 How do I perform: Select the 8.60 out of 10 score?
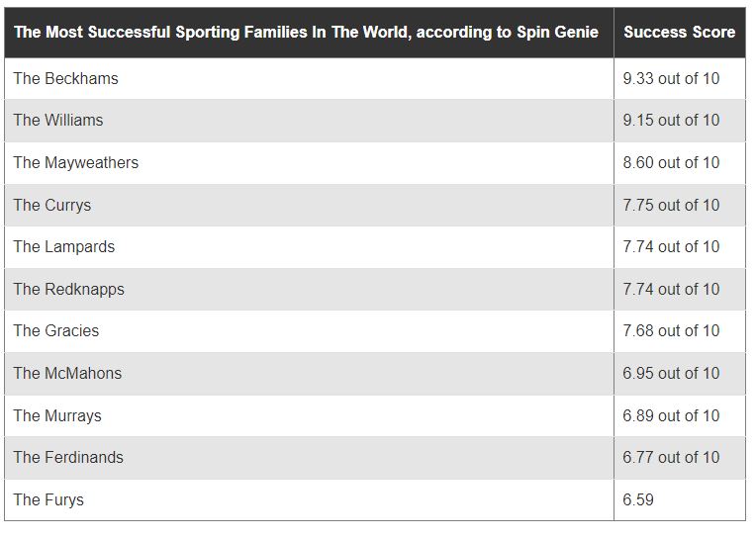click(x=671, y=163)
